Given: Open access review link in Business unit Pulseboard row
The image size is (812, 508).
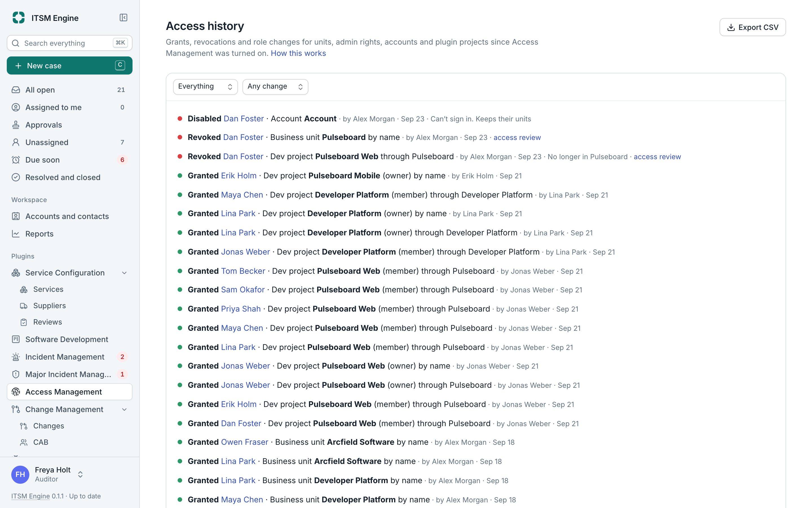Looking at the screenshot, I should (517, 137).
